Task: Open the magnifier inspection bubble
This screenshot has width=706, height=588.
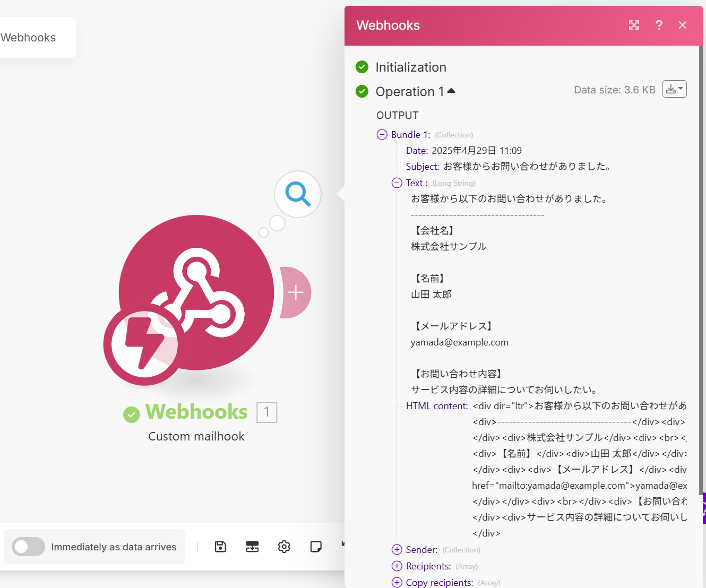Action: click(x=298, y=194)
